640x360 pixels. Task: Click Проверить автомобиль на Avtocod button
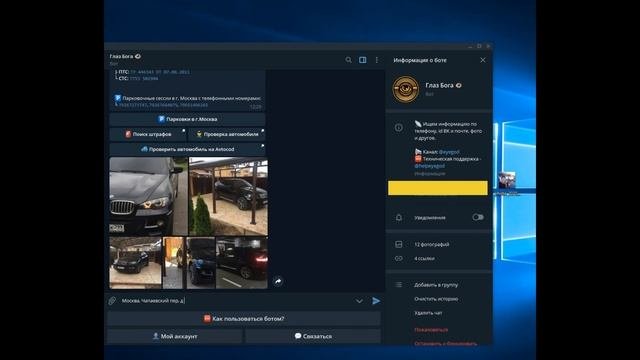click(x=187, y=149)
